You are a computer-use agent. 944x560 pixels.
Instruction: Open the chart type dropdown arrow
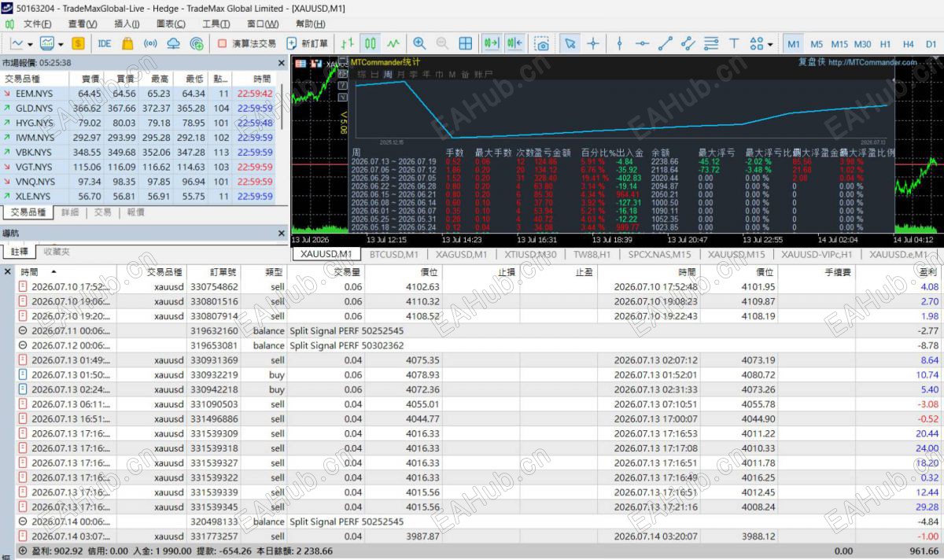[x=30, y=45]
